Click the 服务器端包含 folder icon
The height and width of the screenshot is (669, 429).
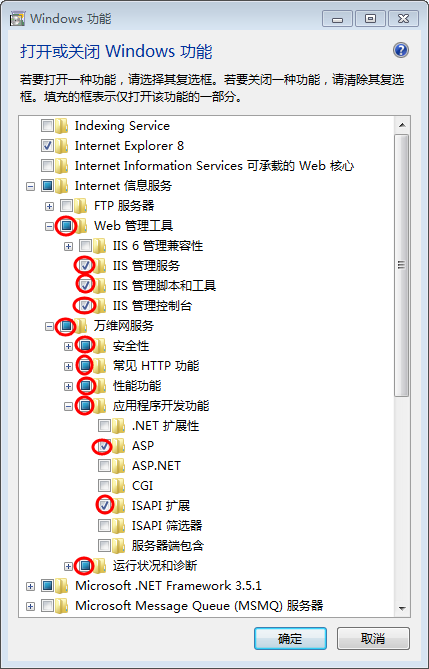[x=119, y=546]
